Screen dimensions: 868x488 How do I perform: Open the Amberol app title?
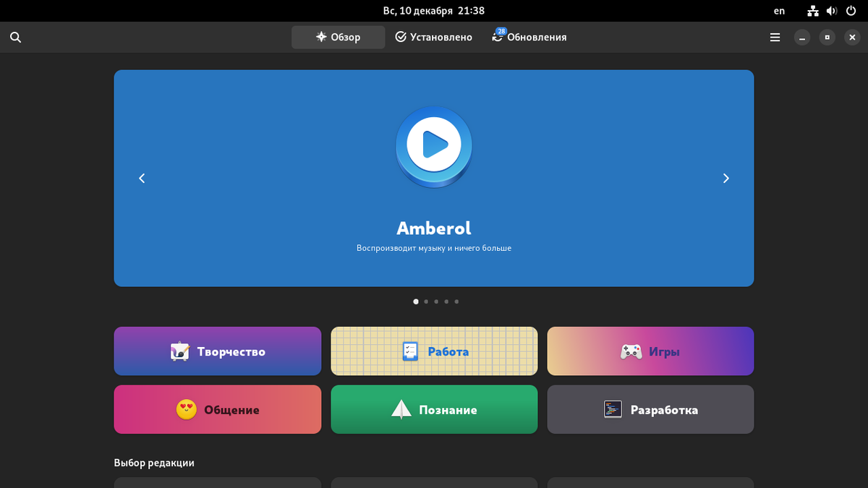click(x=434, y=228)
